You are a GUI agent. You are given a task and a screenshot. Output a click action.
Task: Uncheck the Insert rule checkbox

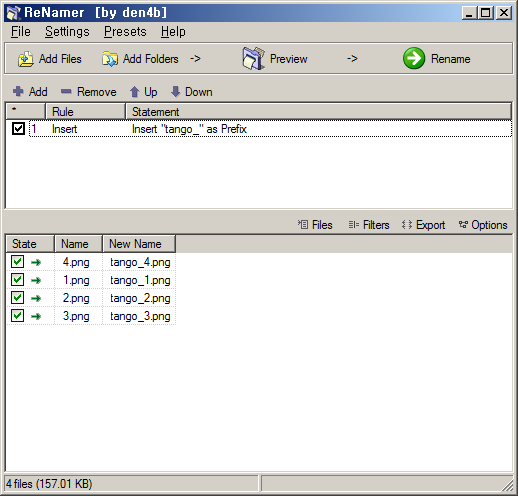click(x=18, y=128)
